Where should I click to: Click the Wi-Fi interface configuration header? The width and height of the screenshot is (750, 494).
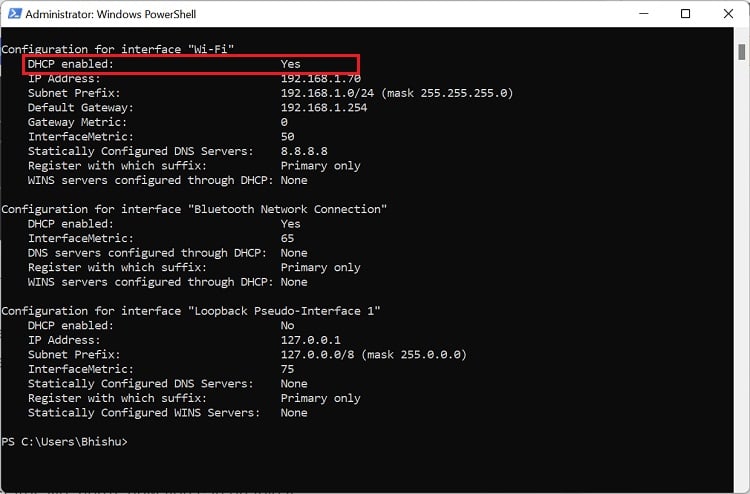pyautogui.click(x=118, y=49)
